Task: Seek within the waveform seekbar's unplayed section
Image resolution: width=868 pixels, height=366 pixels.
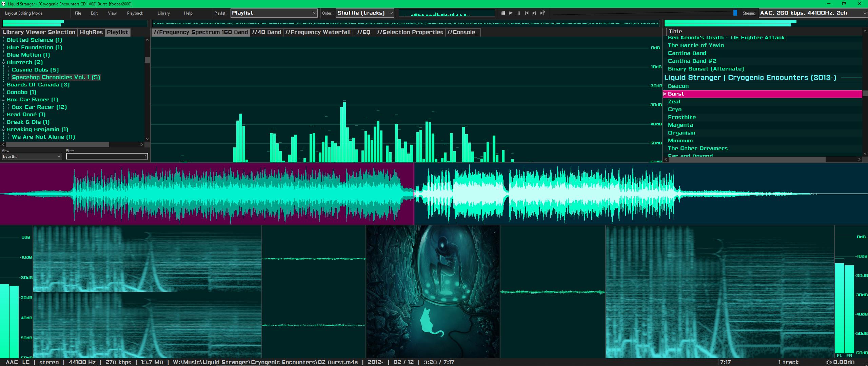Action: (x=641, y=194)
